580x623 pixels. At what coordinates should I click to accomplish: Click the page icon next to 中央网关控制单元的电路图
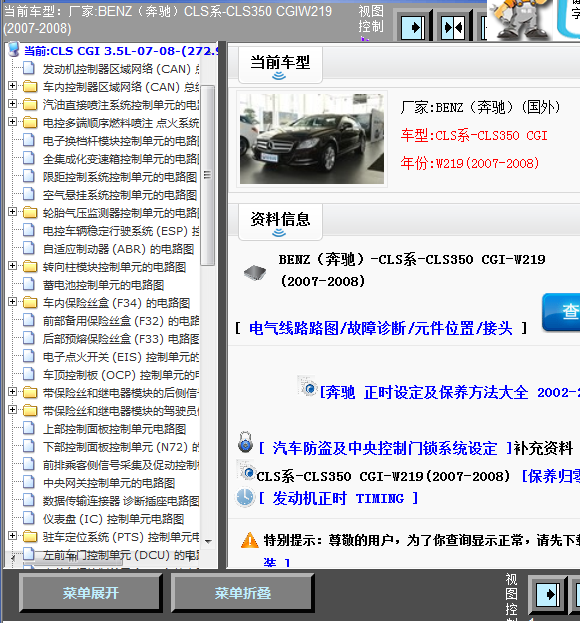(29, 482)
